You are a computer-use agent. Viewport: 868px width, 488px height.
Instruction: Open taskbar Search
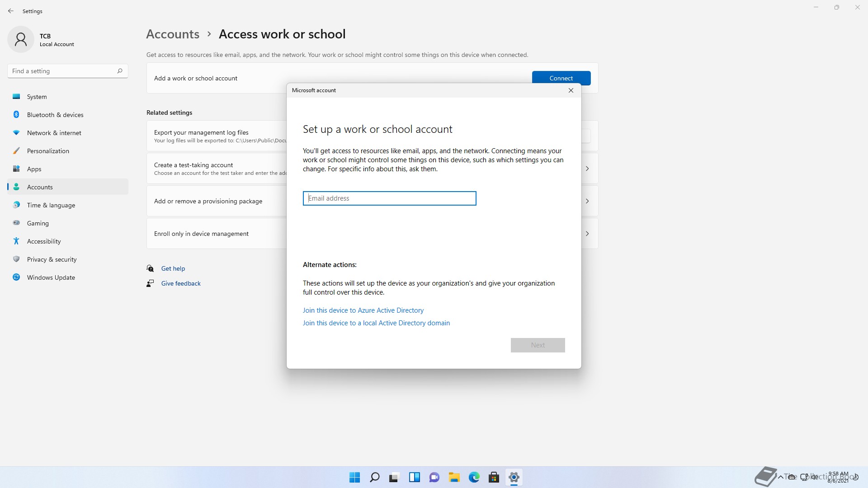374,477
